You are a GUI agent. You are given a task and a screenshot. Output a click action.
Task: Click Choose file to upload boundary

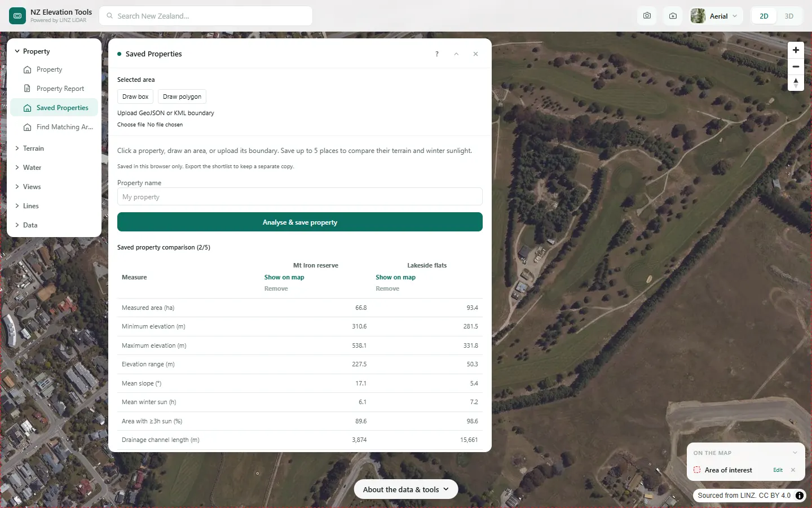click(x=131, y=125)
